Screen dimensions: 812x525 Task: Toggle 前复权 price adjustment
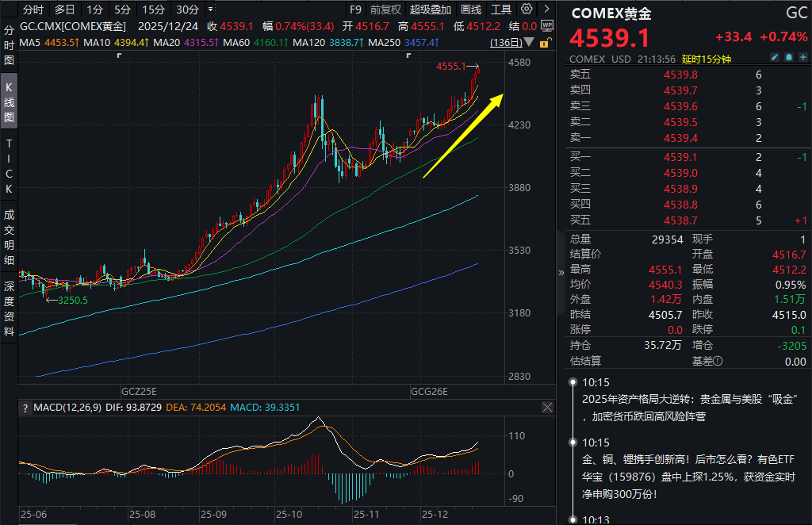(x=386, y=10)
